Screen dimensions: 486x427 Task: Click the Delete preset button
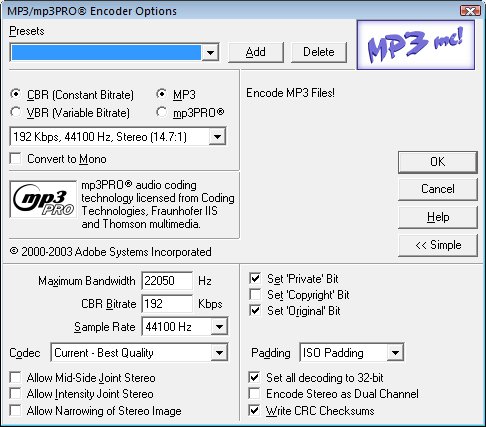click(x=319, y=52)
